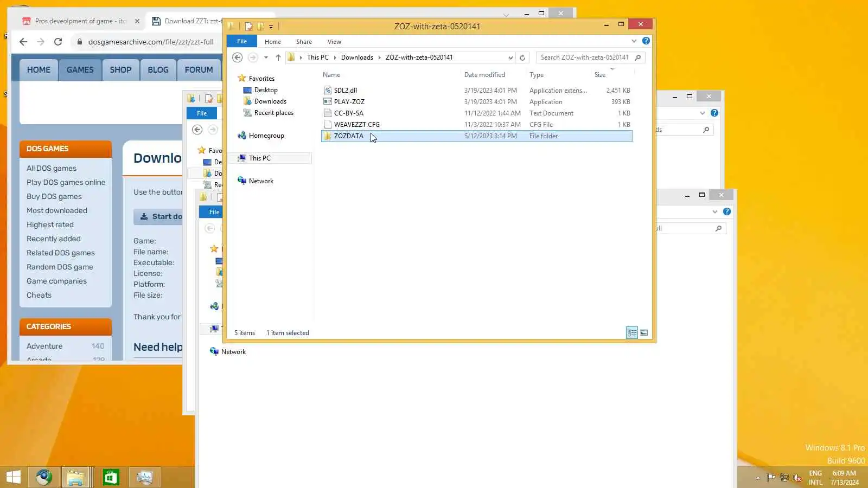This screenshot has width=868, height=488.
Task: Open File Explorer from the taskbar
Action: pos(75,477)
